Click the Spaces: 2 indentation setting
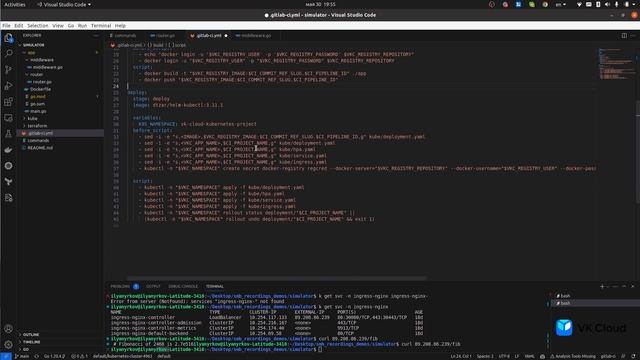The width and height of the screenshot is (640, 360). click(x=485, y=356)
